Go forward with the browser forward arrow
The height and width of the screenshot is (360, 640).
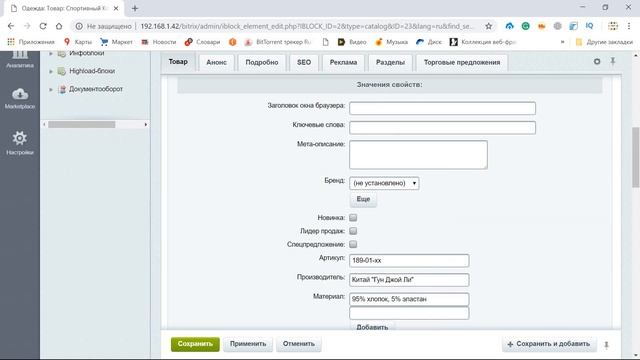pyautogui.click(x=27, y=26)
